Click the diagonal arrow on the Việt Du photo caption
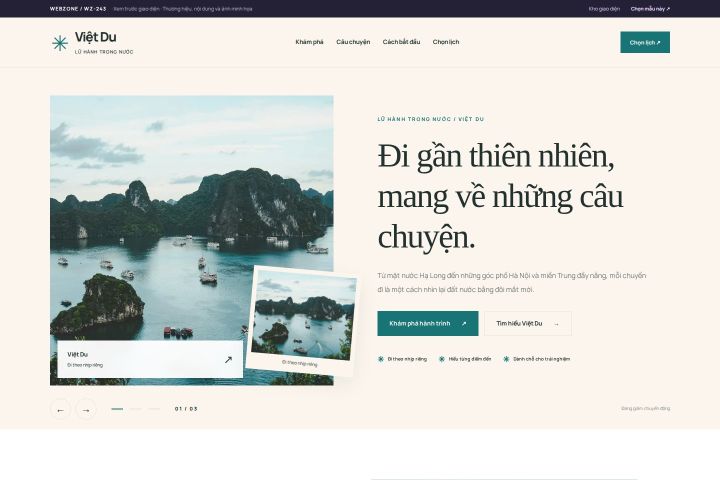720x480 pixels. (228, 359)
